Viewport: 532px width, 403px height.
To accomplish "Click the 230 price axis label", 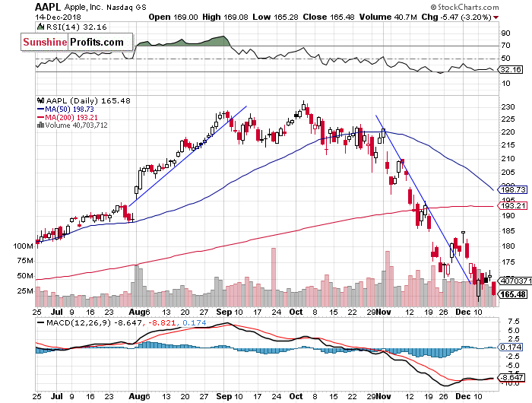I will pyautogui.click(x=508, y=106).
